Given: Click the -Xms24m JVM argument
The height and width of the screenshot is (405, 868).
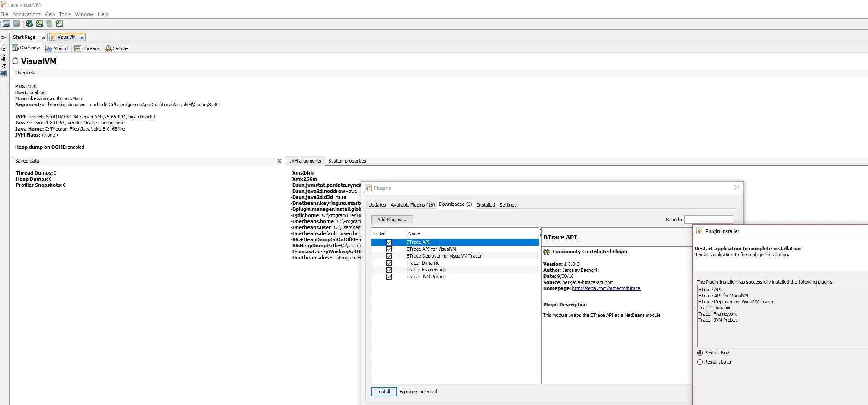Looking at the screenshot, I should click(x=302, y=173).
